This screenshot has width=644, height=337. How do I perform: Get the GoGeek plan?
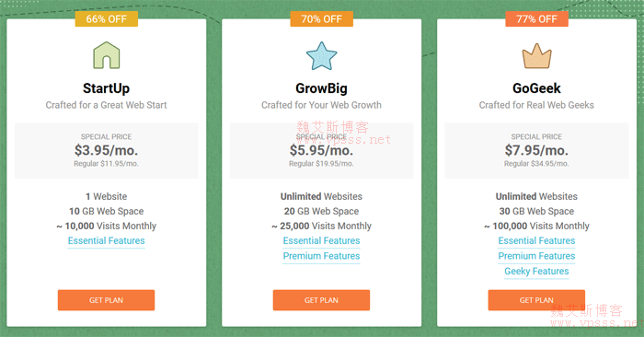click(536, 300)
